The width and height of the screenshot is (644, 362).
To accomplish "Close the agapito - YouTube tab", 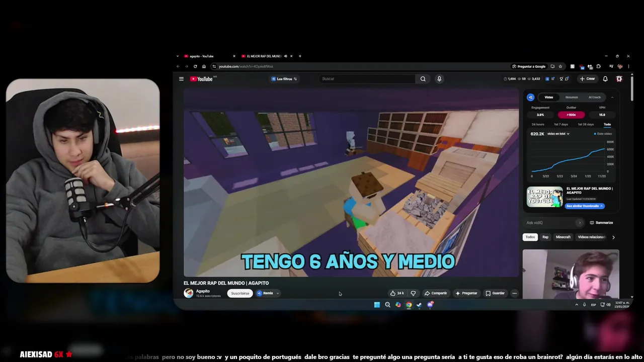I will [x=234, y=56].
